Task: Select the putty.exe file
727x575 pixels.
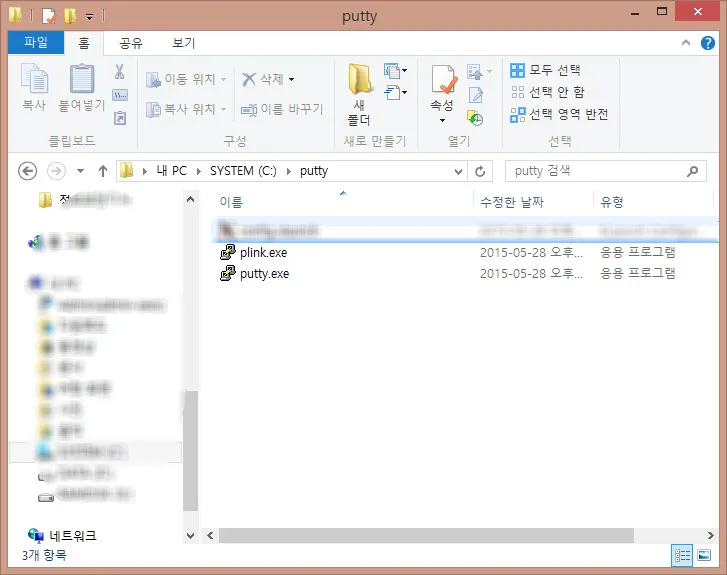Action: pos(466,274)
